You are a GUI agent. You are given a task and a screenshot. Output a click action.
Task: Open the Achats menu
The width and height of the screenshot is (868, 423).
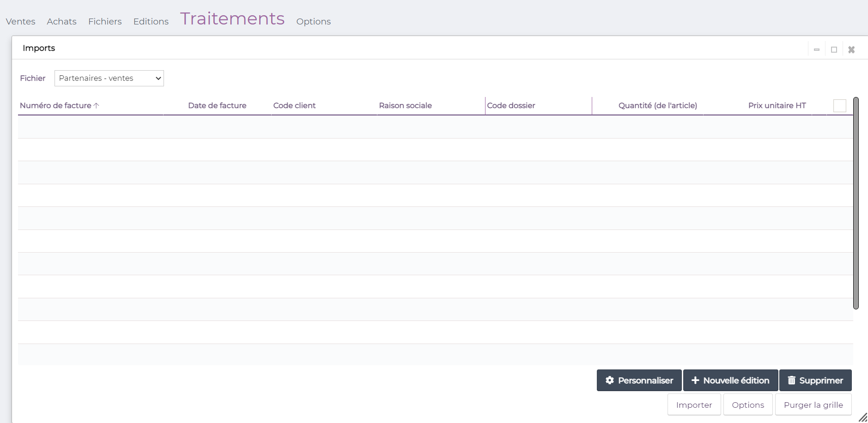[x=61, y=21]
